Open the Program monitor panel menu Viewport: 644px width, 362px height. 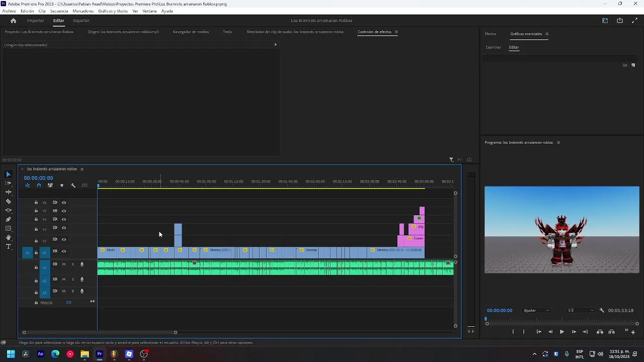pyautogui.click(x=558, y=142)
